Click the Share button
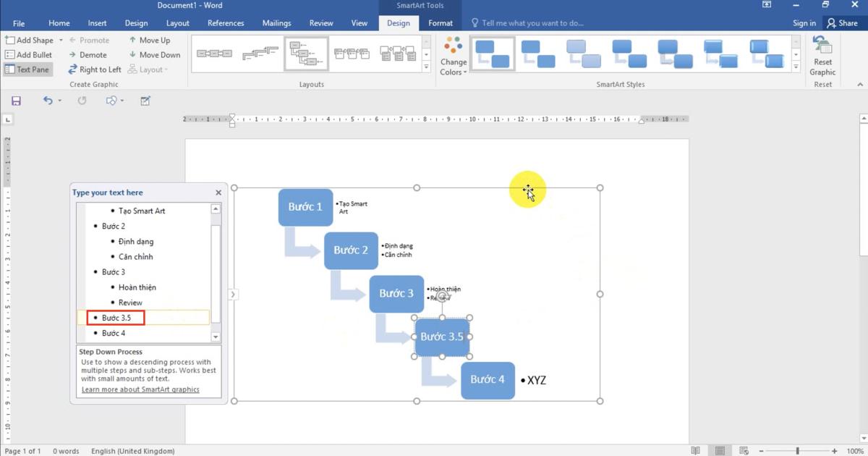The height and width of the screenshot is (456, 868). pyautogui.click(x=842, y=23)
